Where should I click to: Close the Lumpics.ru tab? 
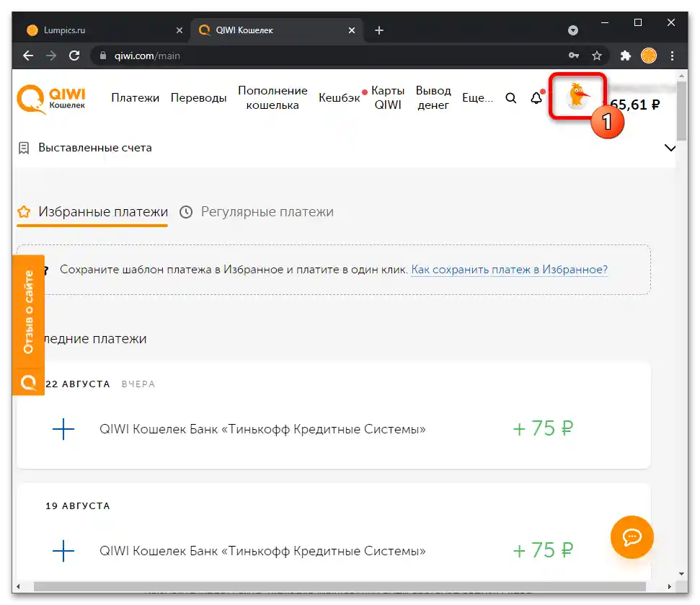[x=180, y=30]
